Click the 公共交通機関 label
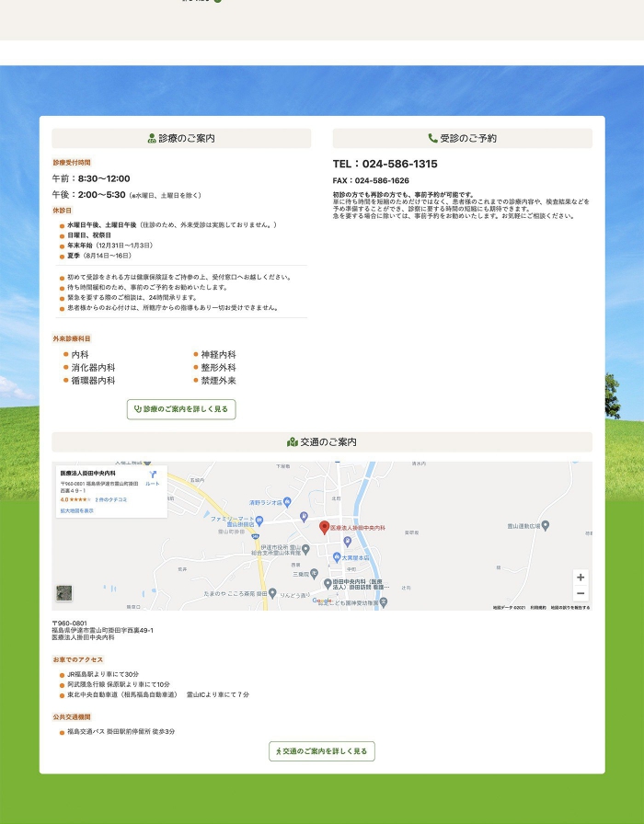 coord(72,717)
